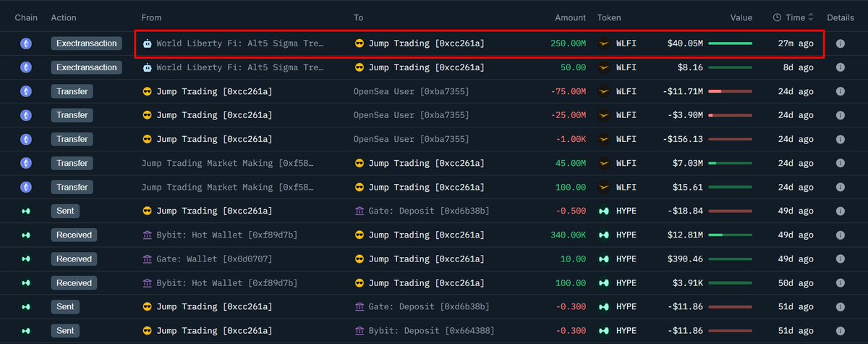The image size is (868, 344).
Task: Click Ethereum chain icon in the 8d ago row
Action: click(x=26, y=67)
